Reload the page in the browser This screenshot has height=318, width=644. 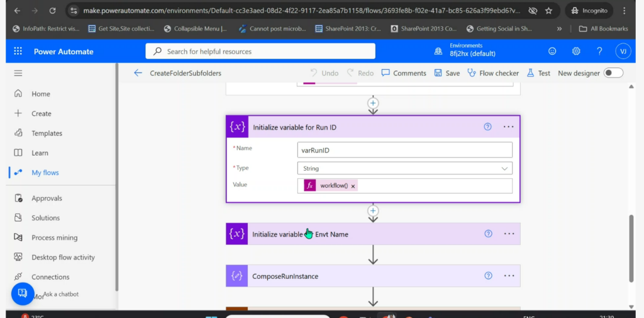pos(53,11)
